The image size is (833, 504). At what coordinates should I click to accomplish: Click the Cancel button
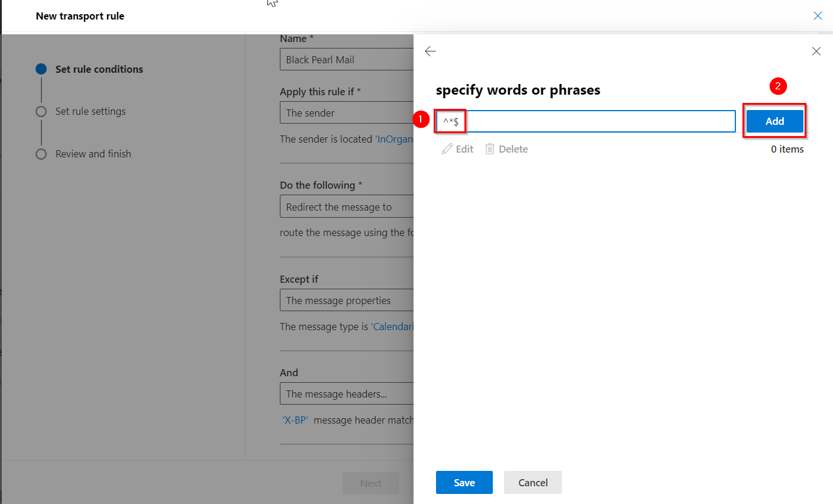(532, 483)
